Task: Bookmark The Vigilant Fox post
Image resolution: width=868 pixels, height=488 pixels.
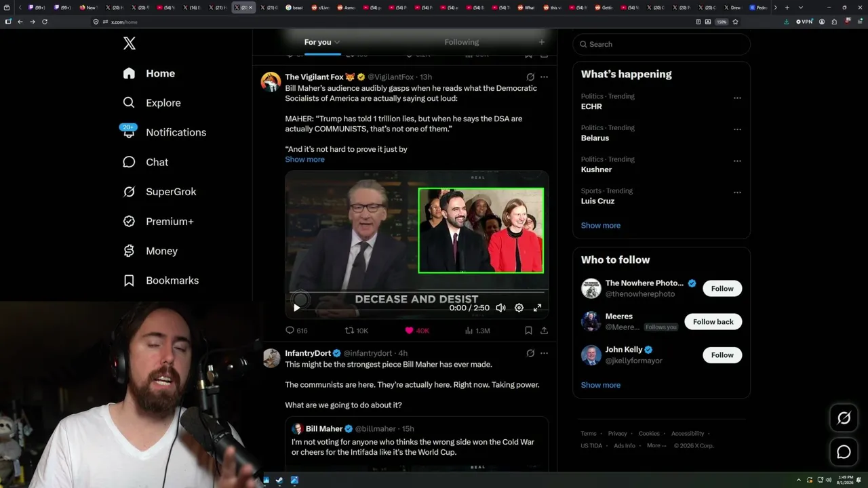Action: tap(528, 331)
